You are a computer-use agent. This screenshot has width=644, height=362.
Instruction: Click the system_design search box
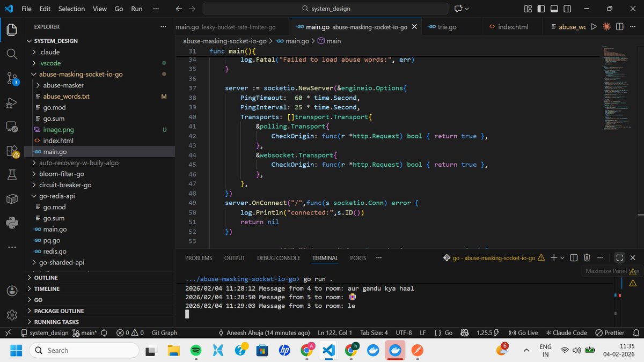[x=325, y=9]
